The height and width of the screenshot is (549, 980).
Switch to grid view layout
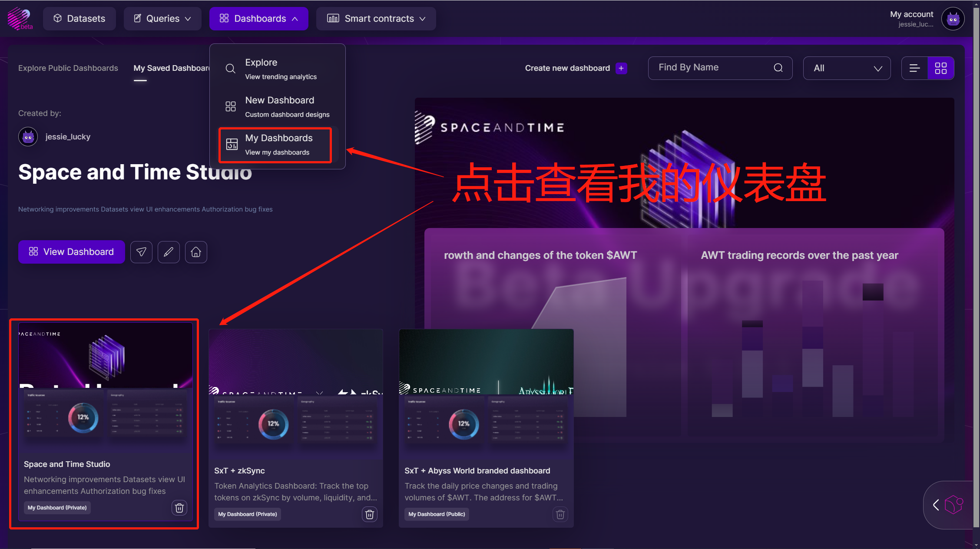pos(941,68)
